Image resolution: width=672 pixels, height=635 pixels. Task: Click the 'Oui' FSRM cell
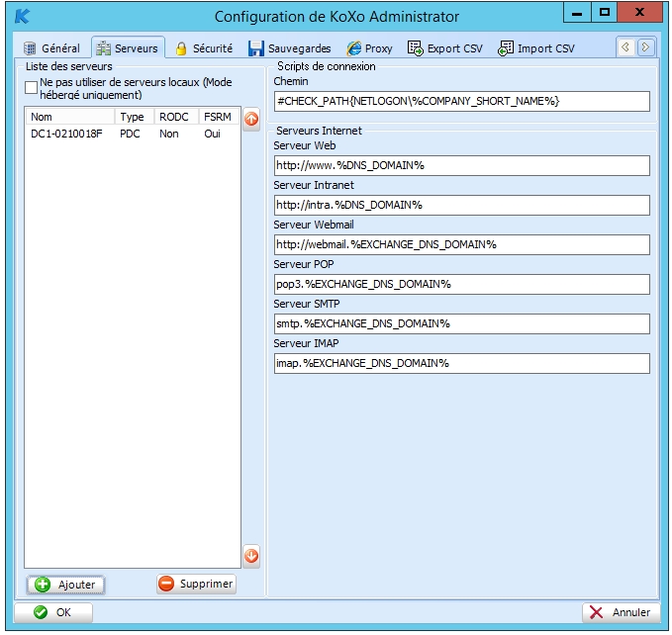tap(212, 134)
